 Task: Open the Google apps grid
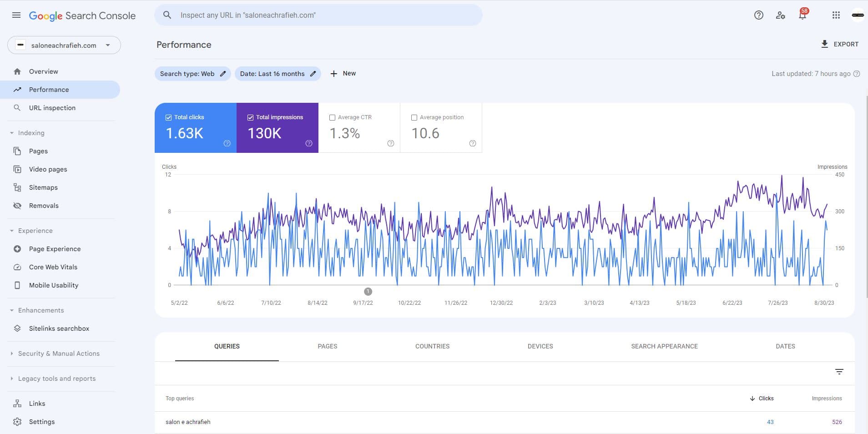point(836,15)
